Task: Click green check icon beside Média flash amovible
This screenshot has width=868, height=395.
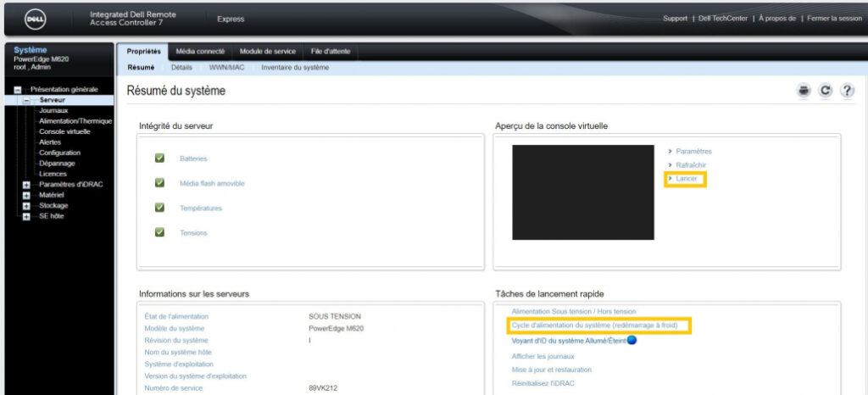Action: click(160, 182)
